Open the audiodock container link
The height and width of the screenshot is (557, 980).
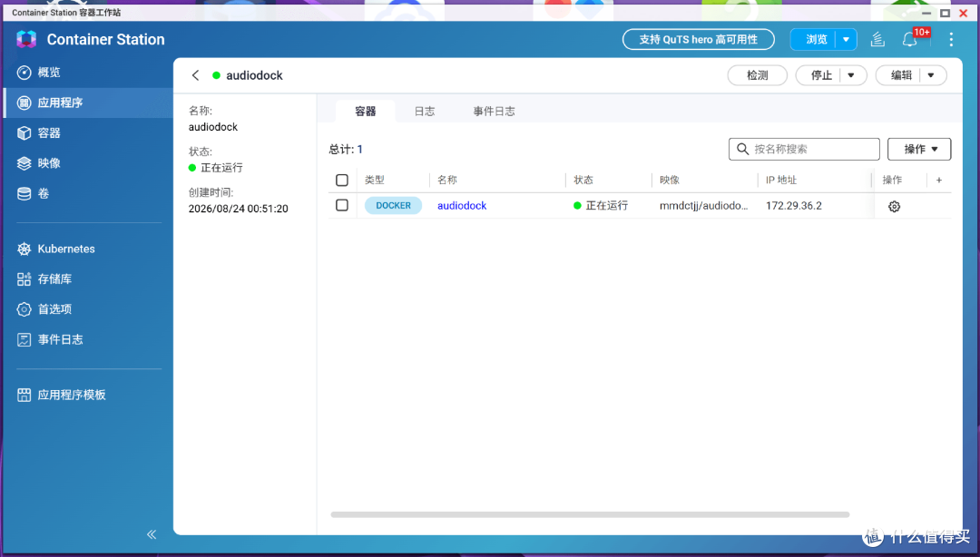tap(462, 206)
